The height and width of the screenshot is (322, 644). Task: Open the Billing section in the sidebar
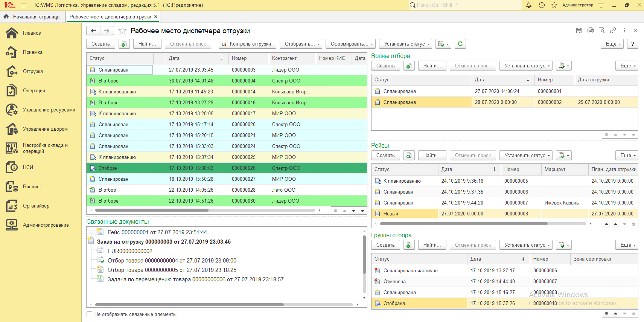(32, 186)
